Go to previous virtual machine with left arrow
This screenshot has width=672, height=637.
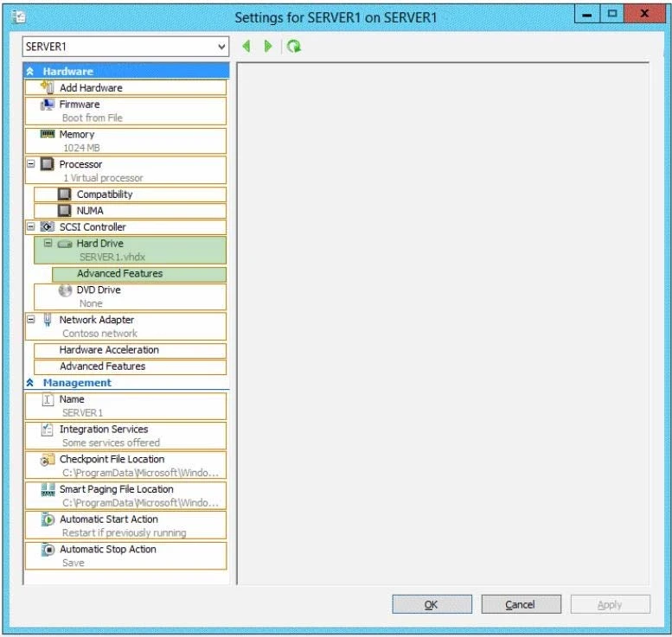(x=246, y=47)
